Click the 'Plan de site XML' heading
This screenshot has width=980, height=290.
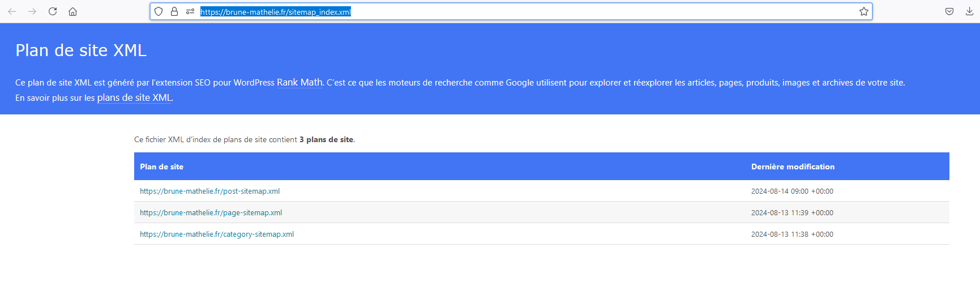81,50
